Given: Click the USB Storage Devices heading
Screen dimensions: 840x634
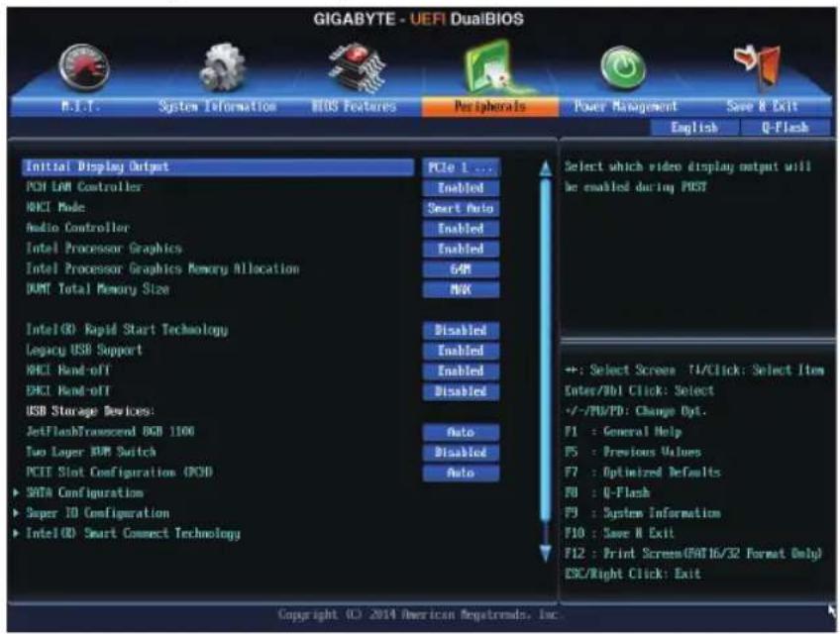Looking at the screenshot, I should tap(90, 411).
